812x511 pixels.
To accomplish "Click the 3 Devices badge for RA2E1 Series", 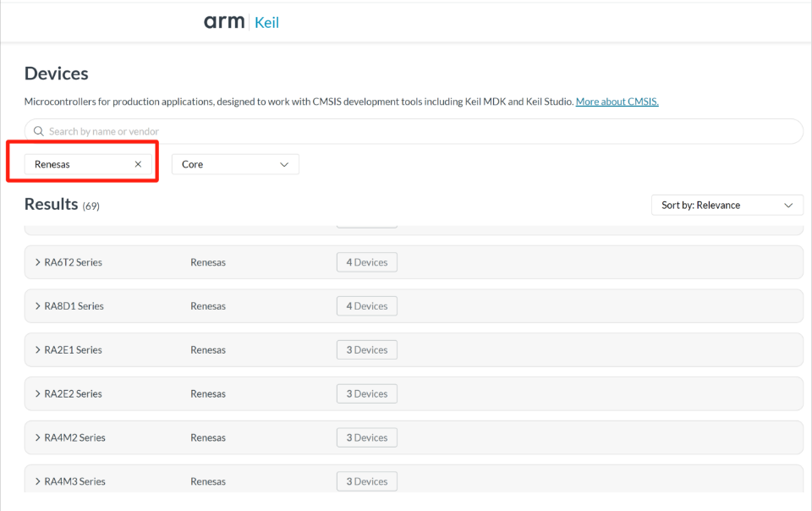I will (x=366, y=349).
